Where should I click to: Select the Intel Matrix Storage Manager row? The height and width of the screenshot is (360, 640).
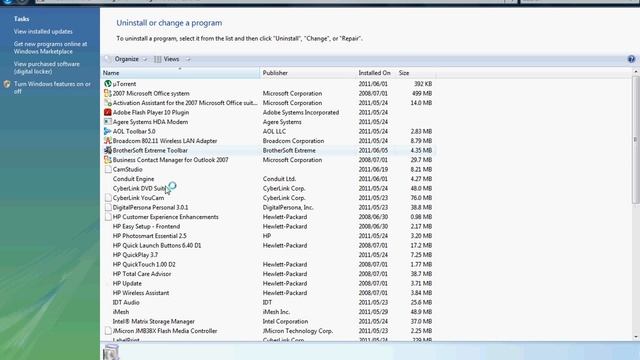point(269,322)
